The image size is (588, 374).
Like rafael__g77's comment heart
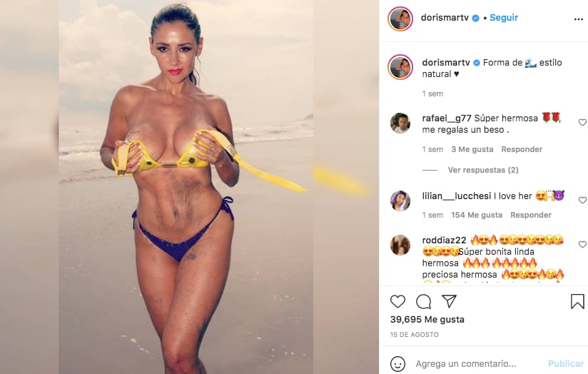(x=582, y=122)
